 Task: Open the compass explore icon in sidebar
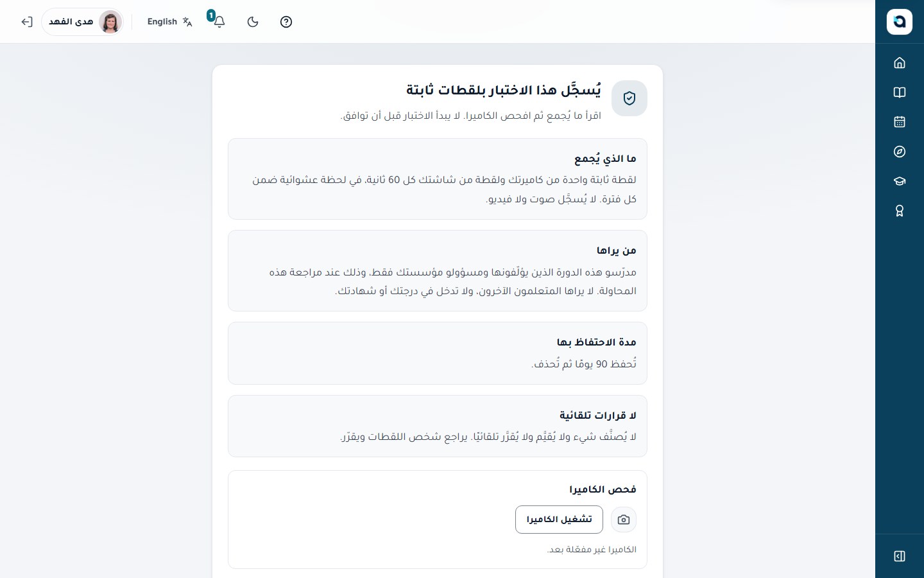tap(900, 152)
